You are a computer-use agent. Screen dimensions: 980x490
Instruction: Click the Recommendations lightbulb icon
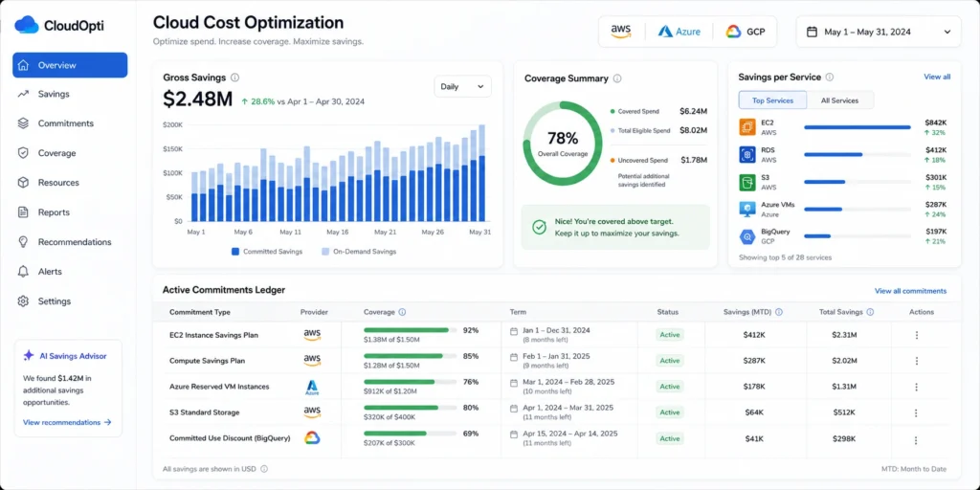point(23,242)
